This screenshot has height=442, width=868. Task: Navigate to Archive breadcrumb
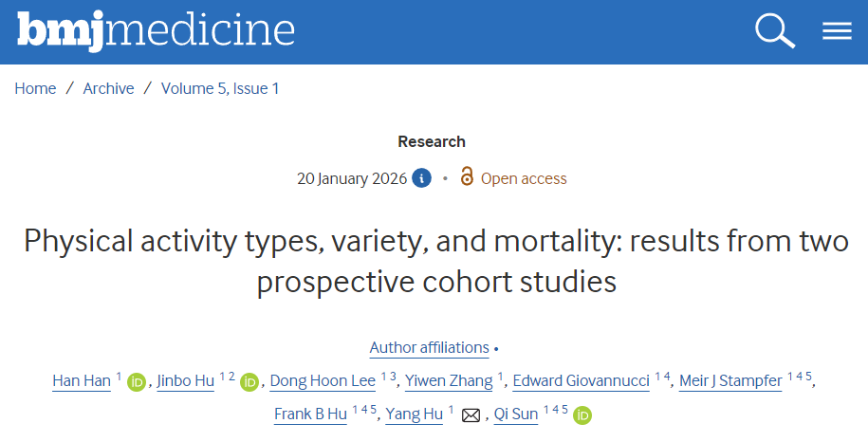tap(108, 88)
